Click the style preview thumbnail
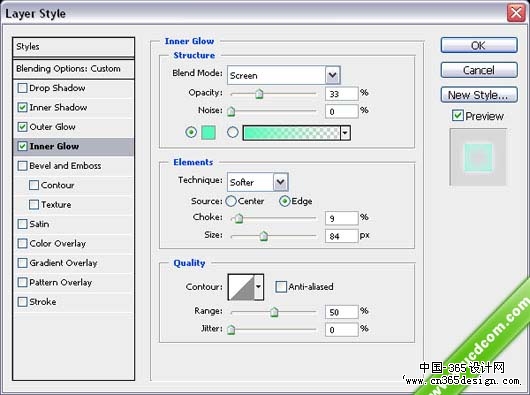 coord(478,157)
